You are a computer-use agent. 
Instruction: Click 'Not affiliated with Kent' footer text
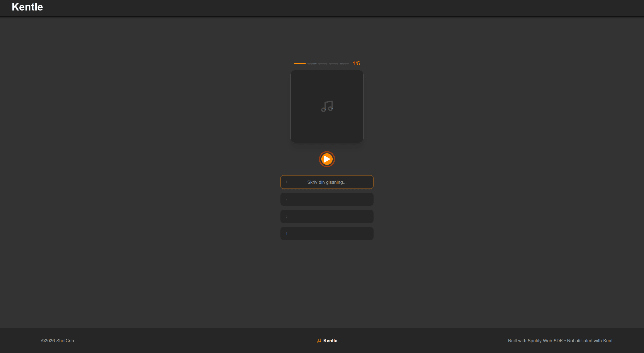590,341
